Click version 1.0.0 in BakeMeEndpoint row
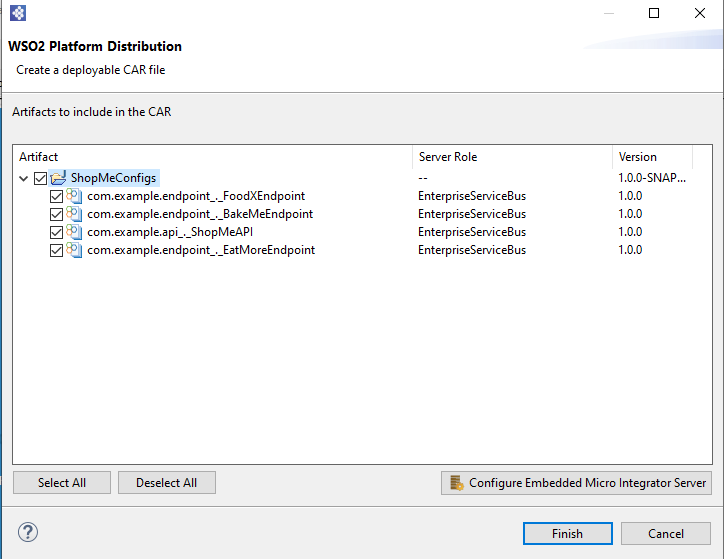The height and width of the screenshot is (559, 724). click(630, 214)
